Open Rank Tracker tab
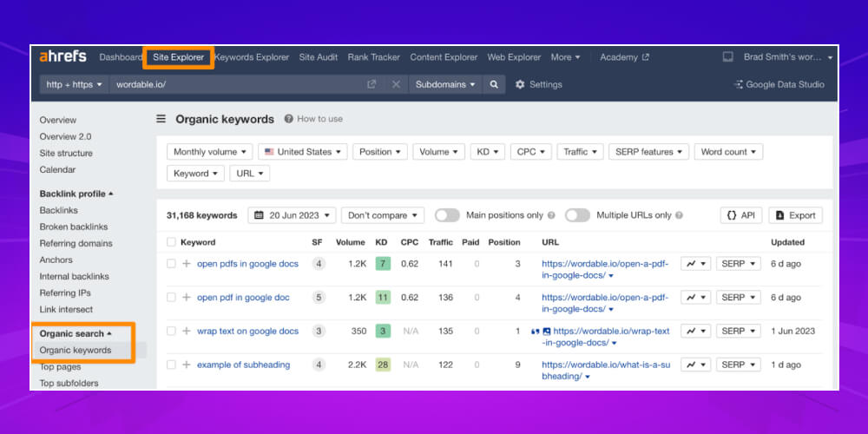This screenshot has height=434, width=868. 373,57
